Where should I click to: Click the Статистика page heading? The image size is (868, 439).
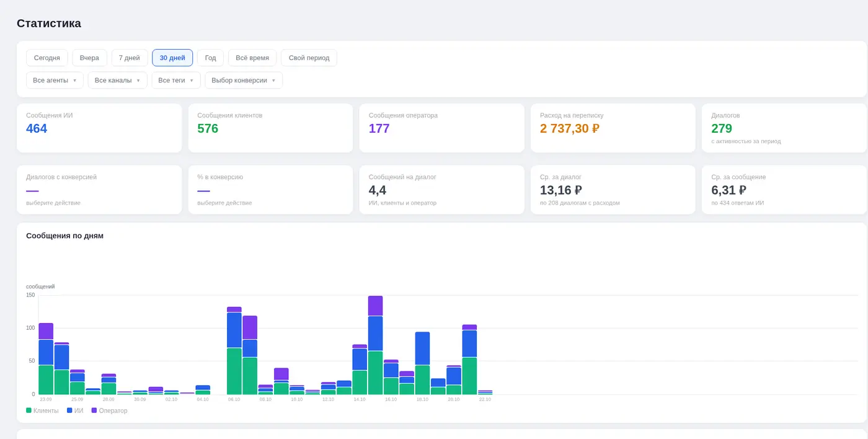tap(49, 24)
